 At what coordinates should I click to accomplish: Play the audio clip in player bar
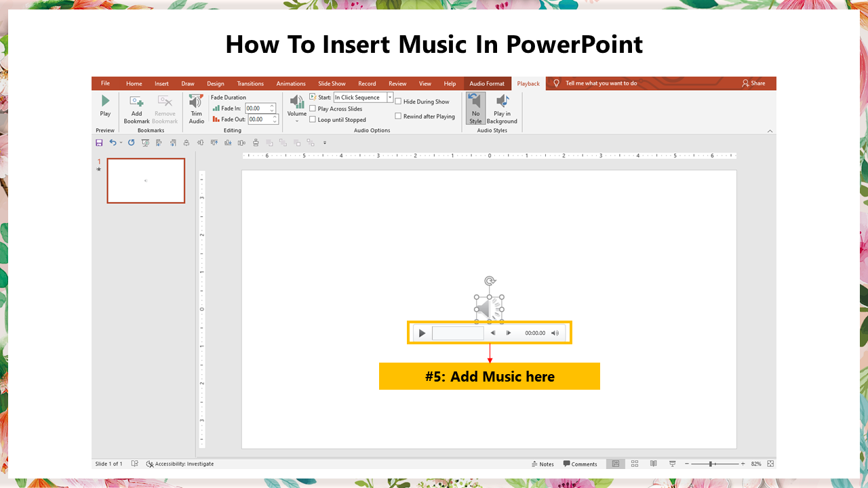tap(422, 333)
